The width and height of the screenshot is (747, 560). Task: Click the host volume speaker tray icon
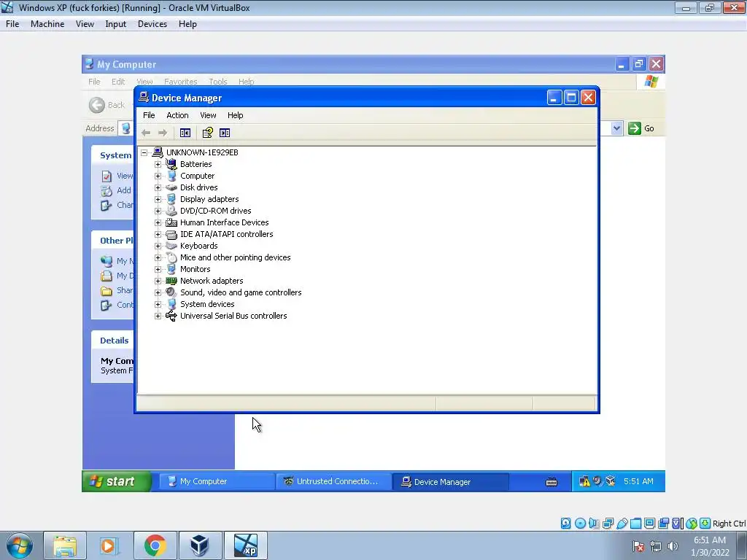[673, 546]
